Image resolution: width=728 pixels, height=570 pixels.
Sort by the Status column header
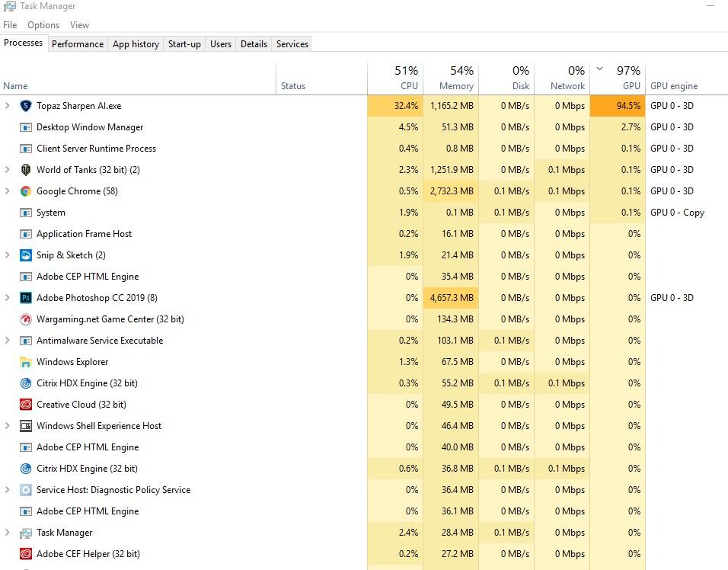coord(321,79)
